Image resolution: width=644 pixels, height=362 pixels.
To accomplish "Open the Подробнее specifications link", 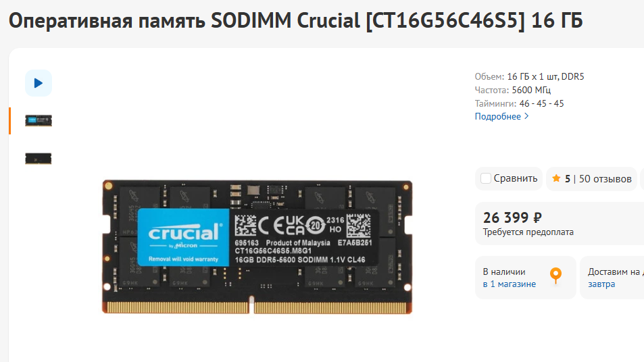I will point(498,117).
